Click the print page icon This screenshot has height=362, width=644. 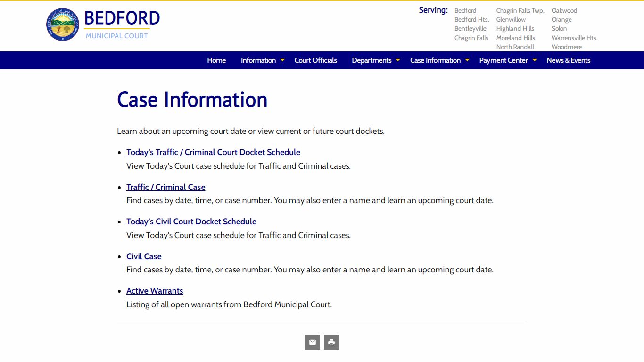tap(331, 342)
